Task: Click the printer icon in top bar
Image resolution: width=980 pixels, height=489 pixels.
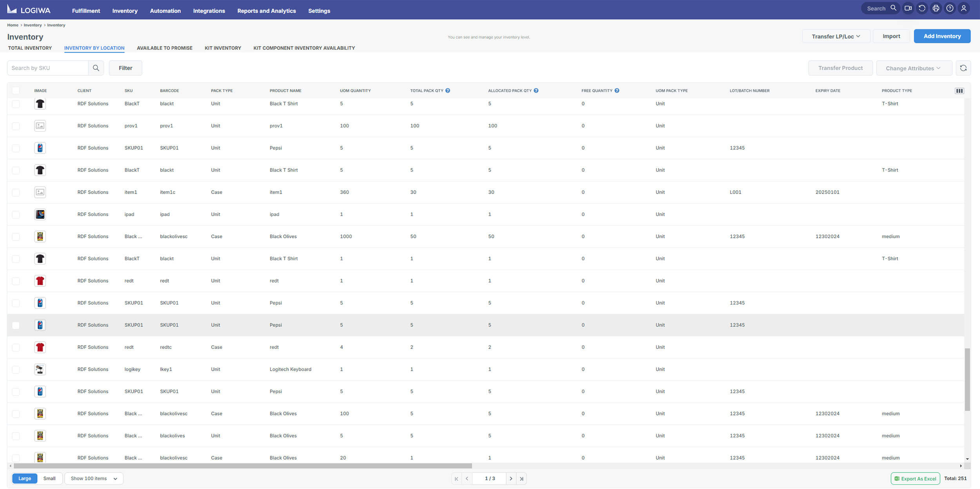Action: 936,8
